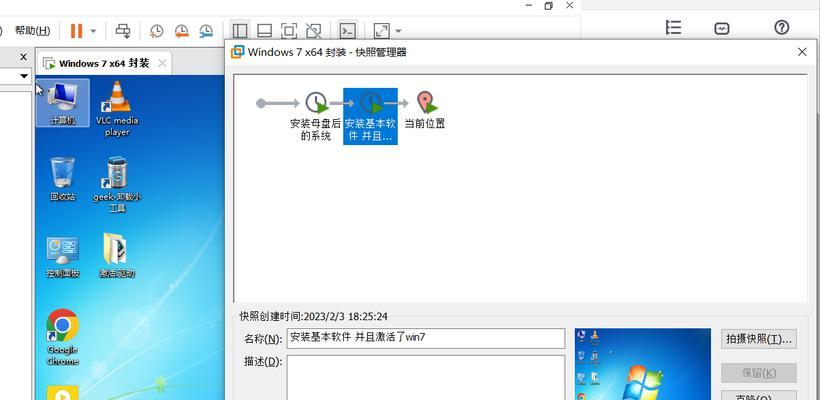Open the 帮助(H) menu

[32, 31]
